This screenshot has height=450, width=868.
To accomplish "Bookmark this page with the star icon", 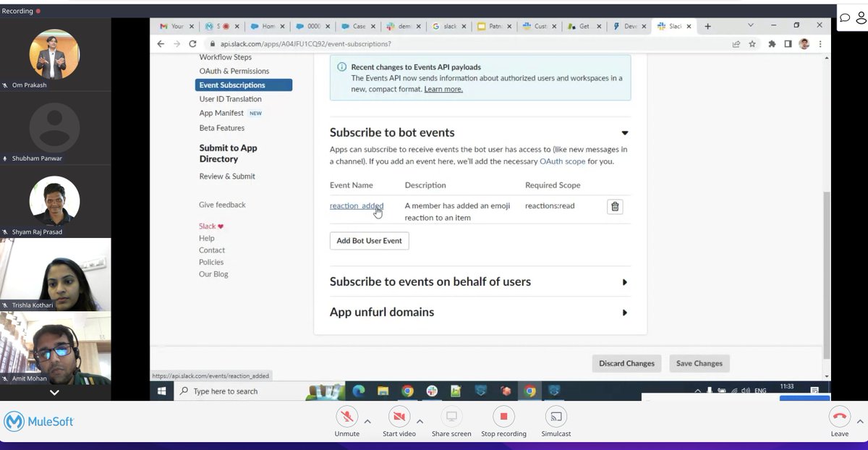I will 752,44.
